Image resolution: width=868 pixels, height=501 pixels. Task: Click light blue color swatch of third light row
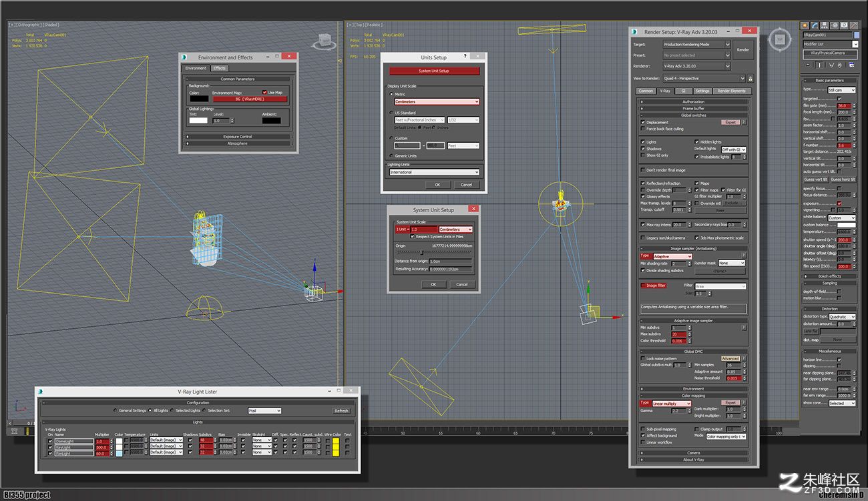pos(119,453)
